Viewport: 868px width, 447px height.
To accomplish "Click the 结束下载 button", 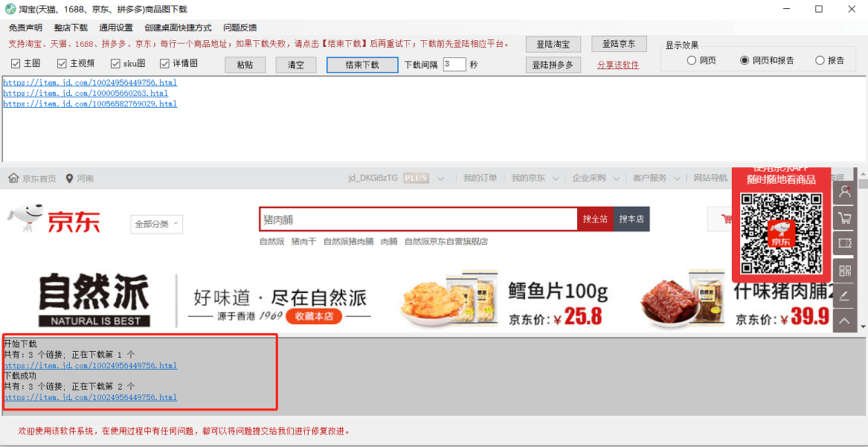I will point(362,65).
